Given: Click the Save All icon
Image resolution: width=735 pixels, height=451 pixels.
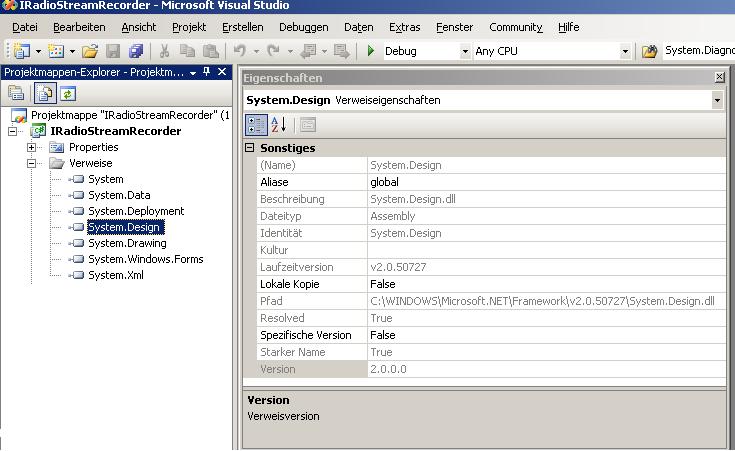Looking at the screenshot, I should tap(136, 51).
